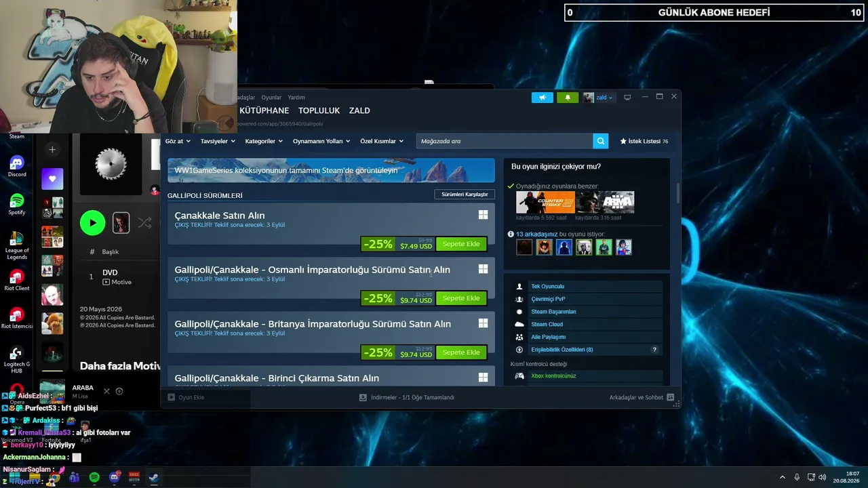This screenshot has width=868, height=488.
Task: Click the $7.49 USD discounted price
Action: tap(416, 246)
